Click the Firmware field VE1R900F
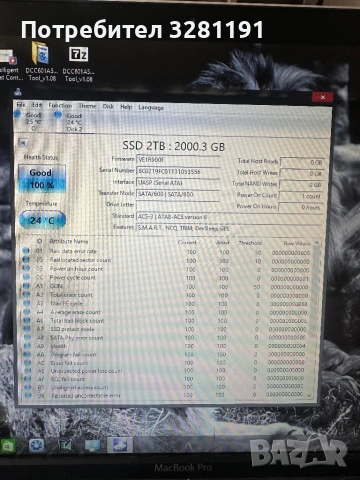This screenshot has width=360, height=480. pyautogui.click(x=178, y=160)
